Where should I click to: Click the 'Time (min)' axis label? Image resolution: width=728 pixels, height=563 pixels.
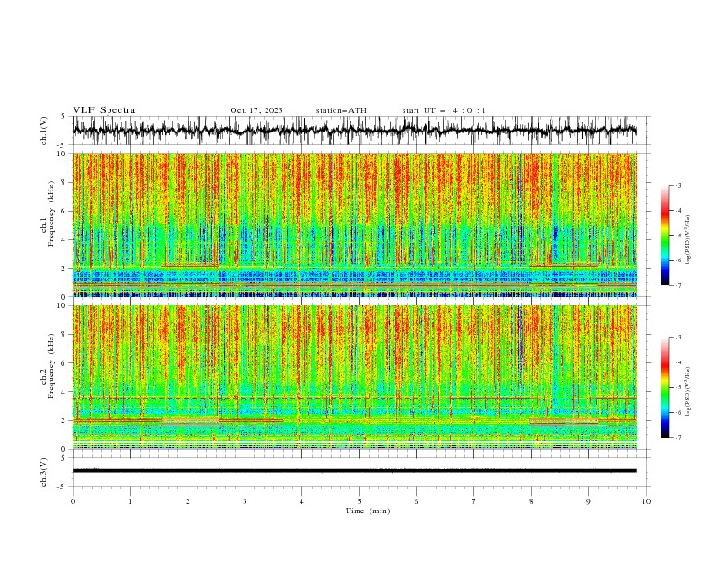coord(368,511)
